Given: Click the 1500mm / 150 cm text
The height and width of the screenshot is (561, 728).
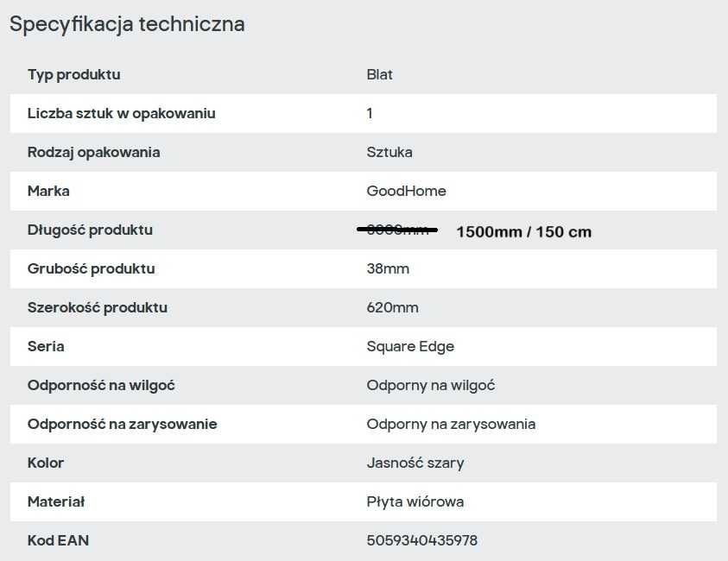Looking at the screenshot, I should [523, 231].
